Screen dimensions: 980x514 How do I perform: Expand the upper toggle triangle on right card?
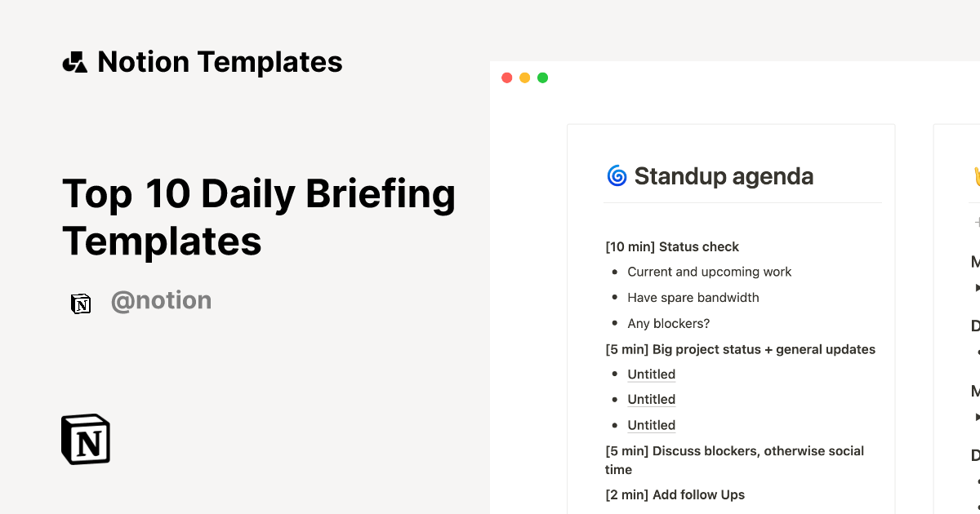tap(977, 287)
